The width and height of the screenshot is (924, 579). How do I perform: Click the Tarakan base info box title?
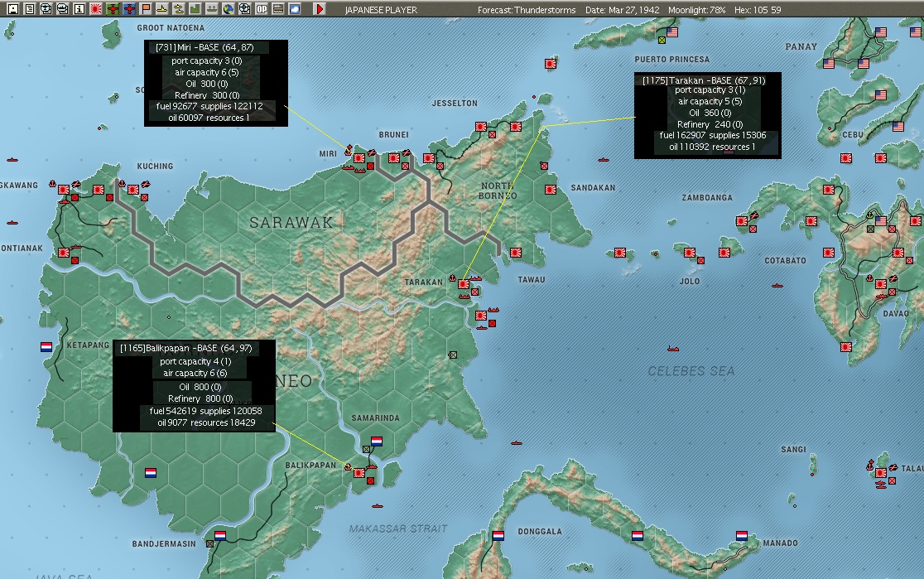tap(704, 80)
